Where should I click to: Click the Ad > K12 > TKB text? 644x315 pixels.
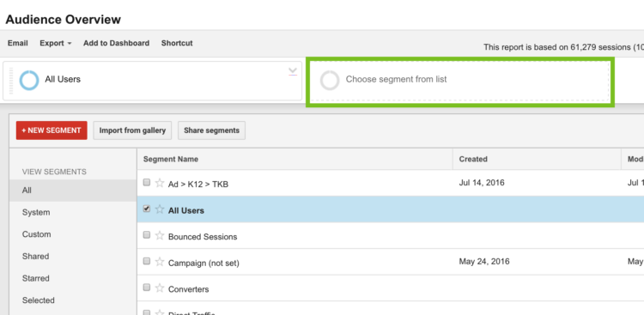tap(198, 185)
